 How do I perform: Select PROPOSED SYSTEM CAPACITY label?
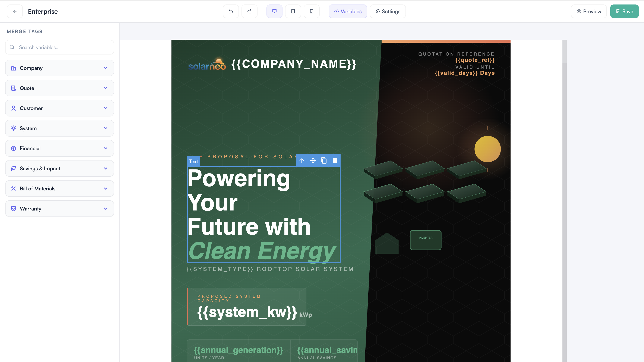[229, 299]
